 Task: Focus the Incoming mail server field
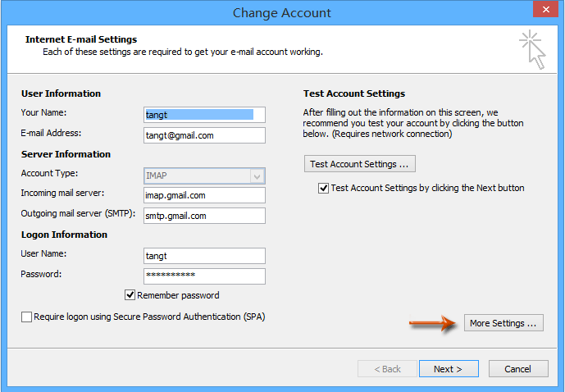(x=203, y=195)
